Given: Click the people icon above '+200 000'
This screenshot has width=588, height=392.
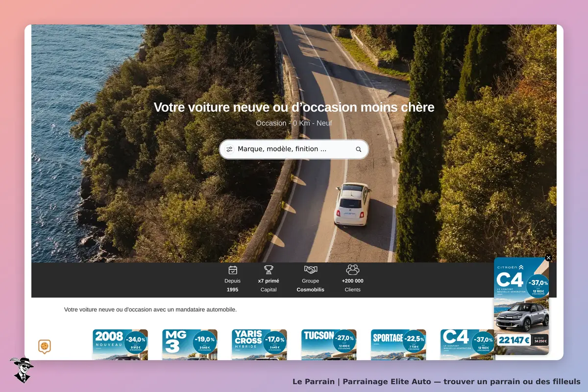Looking at the screenshot, I should (352, 269).
